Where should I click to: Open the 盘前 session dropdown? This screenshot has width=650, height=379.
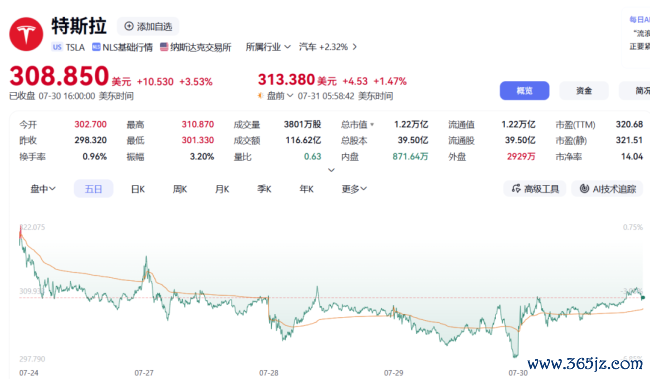tap(280, 96)
